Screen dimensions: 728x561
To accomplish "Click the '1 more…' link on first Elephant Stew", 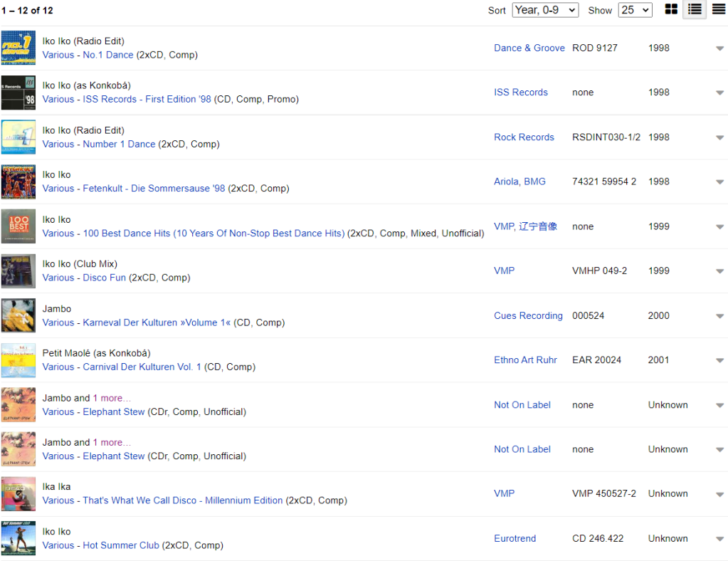I will coord(112,398).
